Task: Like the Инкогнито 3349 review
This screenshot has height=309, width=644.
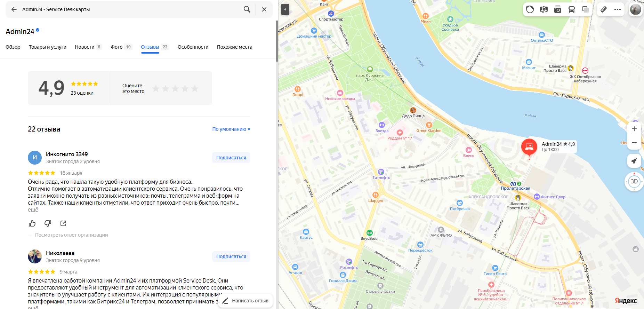Action: tap(32, 223)
